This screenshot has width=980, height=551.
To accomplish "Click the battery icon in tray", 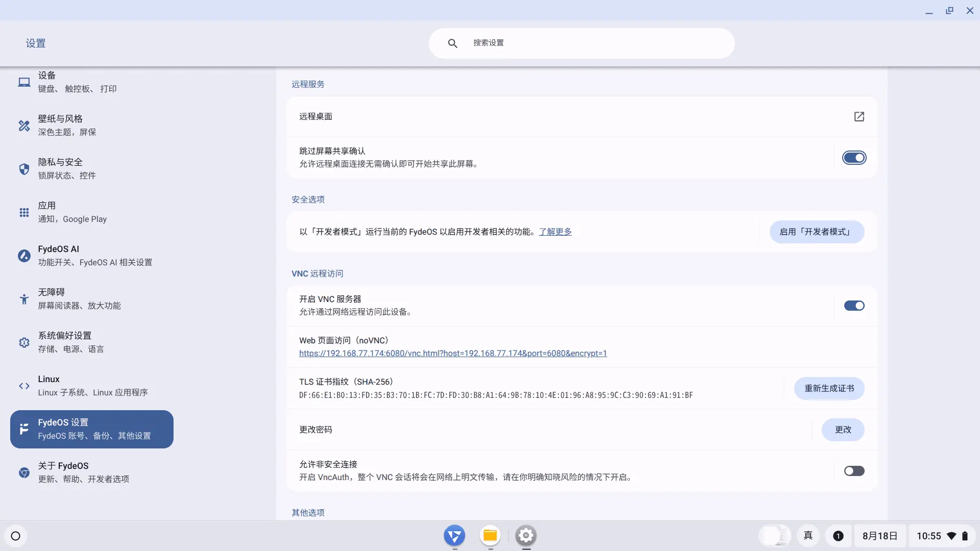I will point(965,536).
